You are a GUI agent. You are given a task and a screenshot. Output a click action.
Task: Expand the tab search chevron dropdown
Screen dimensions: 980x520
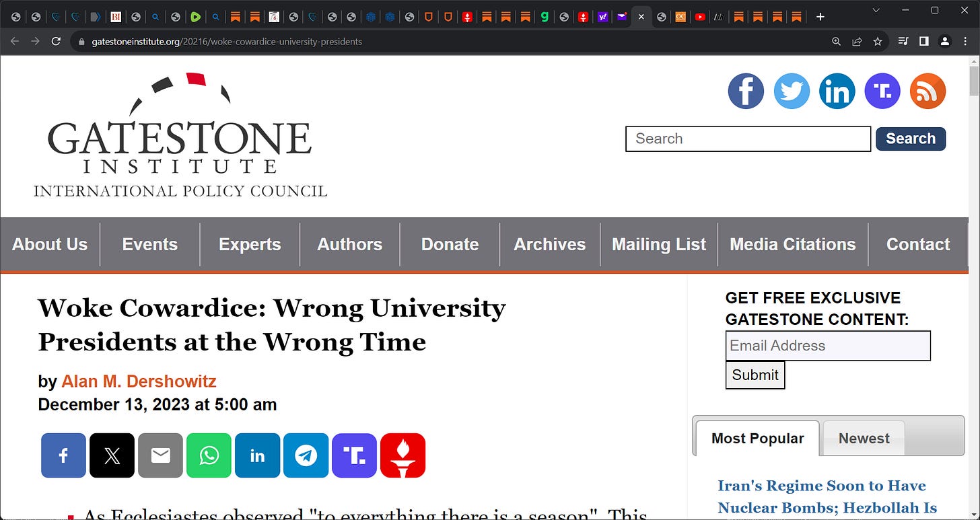tap(876, 10)
